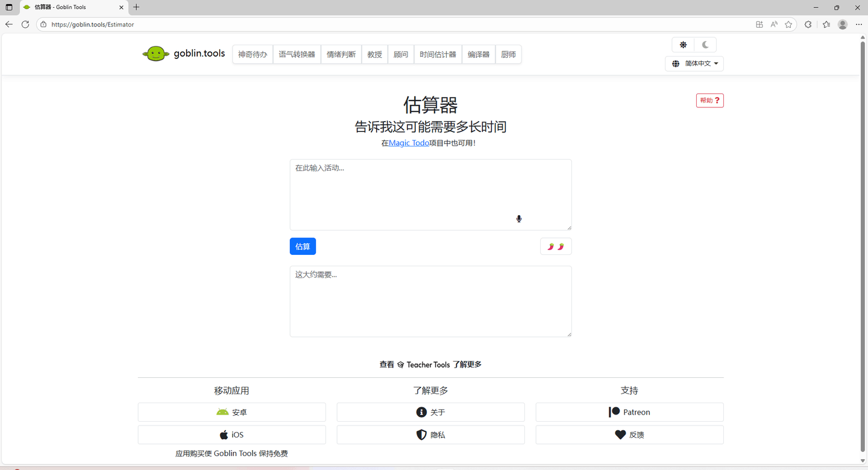Switch to light mode sun icon
The image size is (868, 470).
[683, 45]
